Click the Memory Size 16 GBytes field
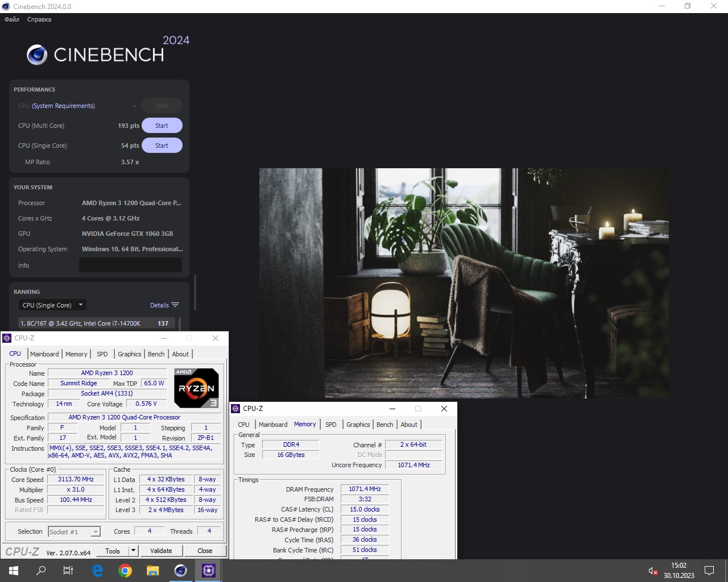728x582 pixels. tap(291, 455)
